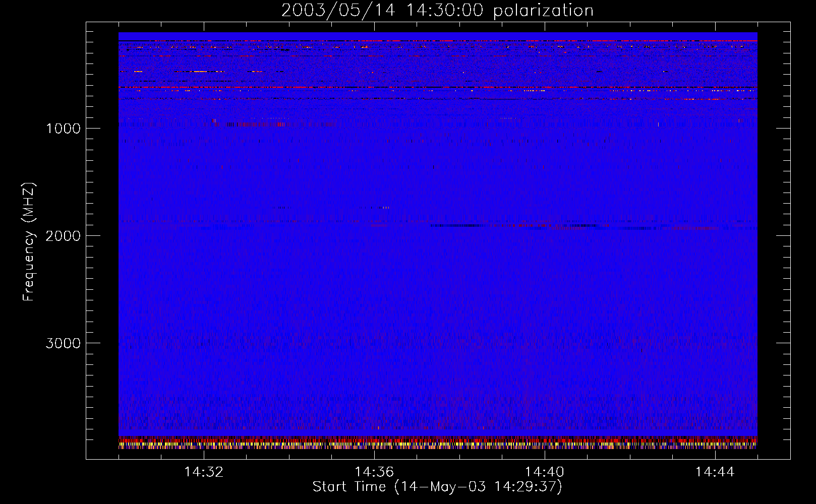Select the 2000 frequency axis label
816x504 pixels.
63,236
